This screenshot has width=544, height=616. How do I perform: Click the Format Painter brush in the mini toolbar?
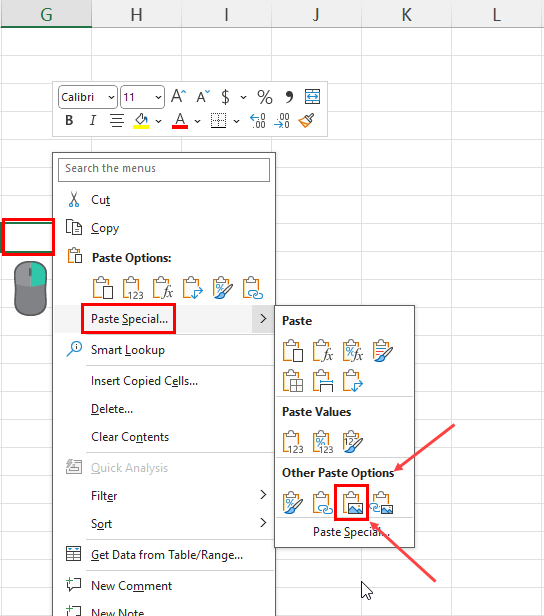[306, 121]
